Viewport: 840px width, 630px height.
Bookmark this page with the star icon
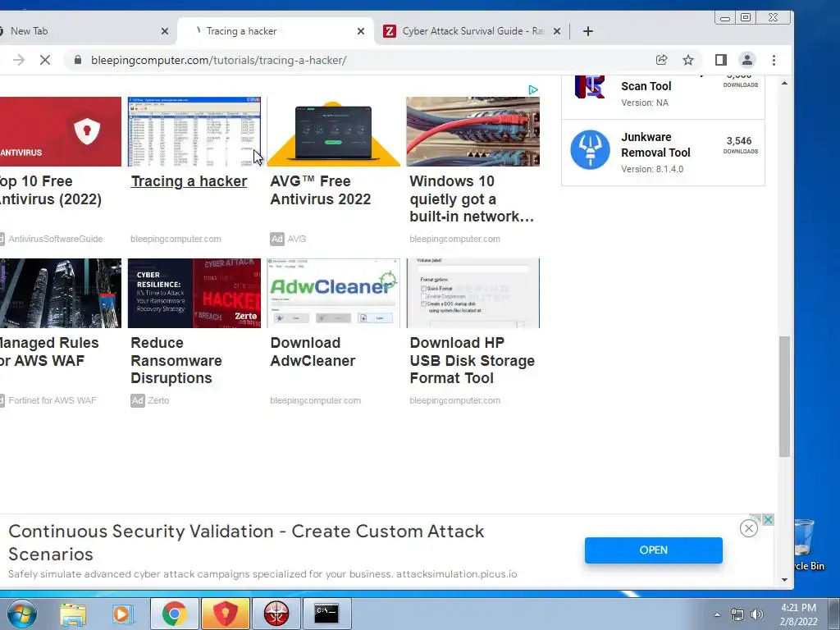click(688, 60)
